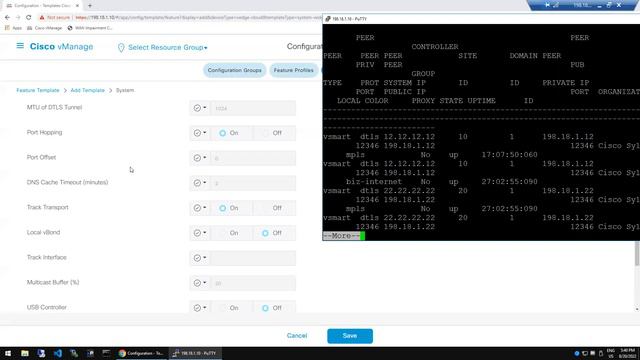The image size is (640, 360).
Task: Open the vManage hamburger menu
Action: (x=20, y=46)
